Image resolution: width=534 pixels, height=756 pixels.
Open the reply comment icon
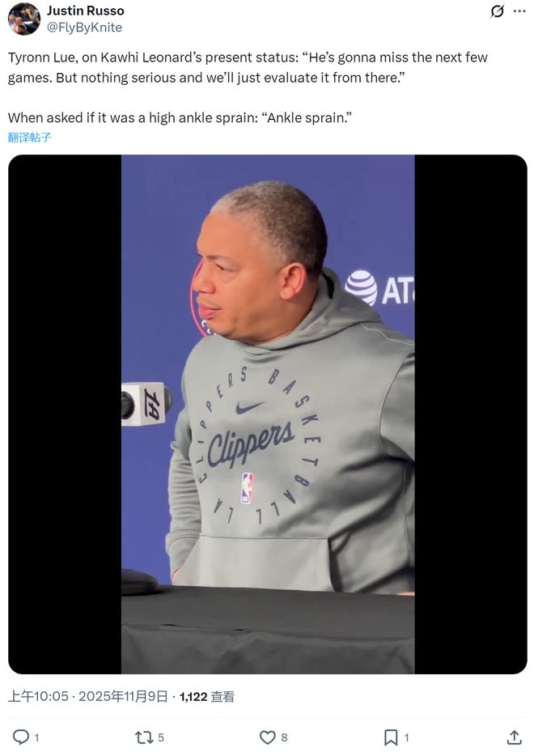pos(21,737)
